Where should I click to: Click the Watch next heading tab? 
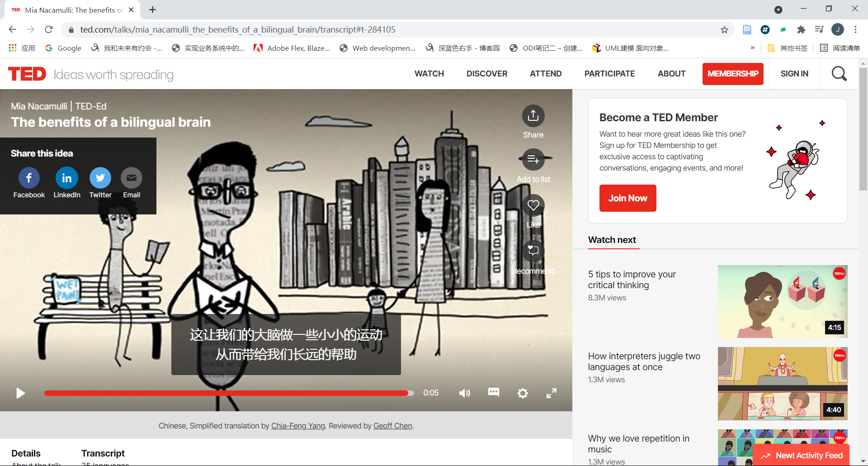612,240
